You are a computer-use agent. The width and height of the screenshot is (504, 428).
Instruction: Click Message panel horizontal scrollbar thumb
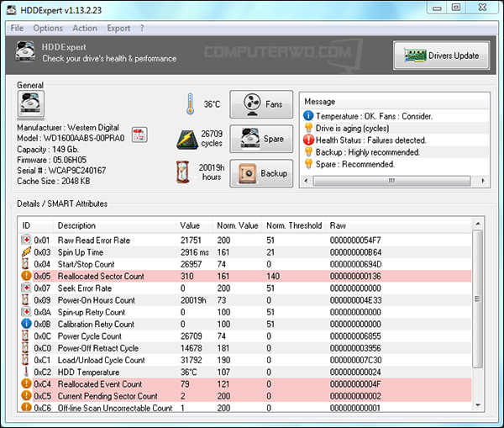click(x=391, y=181)
